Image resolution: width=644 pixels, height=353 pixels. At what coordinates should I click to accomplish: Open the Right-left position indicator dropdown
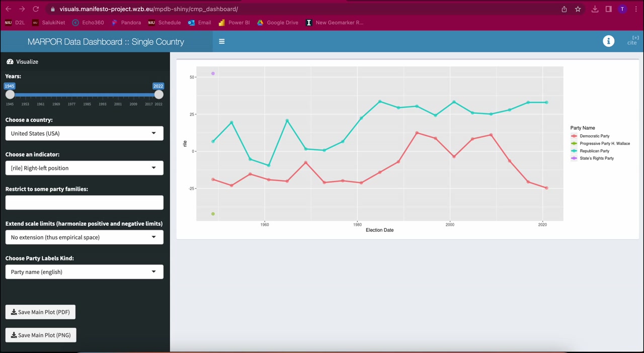coord(85,168)
